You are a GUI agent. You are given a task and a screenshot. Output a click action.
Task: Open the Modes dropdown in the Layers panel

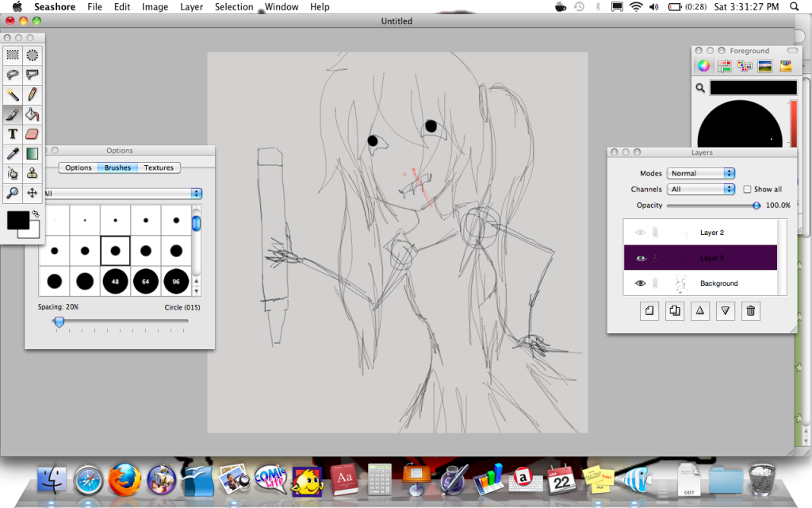701,173
